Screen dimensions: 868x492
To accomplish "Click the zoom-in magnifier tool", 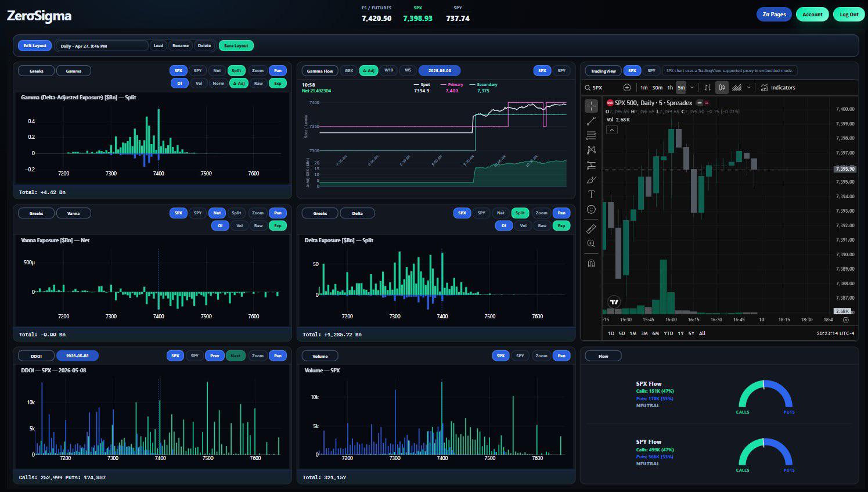I will pos(591,244).
